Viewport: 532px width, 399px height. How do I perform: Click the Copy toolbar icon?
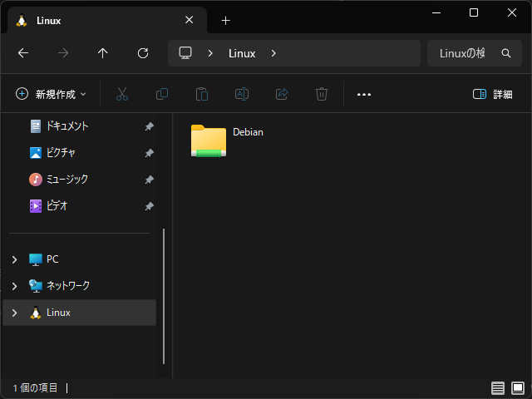pyautogui.click(x=162, y=94)
